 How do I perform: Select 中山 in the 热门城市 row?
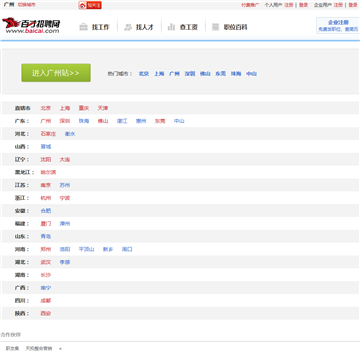click(252, 74)
